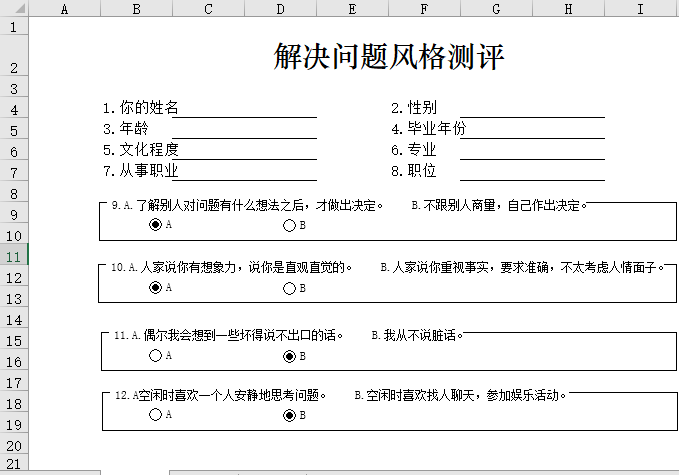Click the blank line beside 性别
The width and height of the screenshot is (679, 475).
click(531, 108)
